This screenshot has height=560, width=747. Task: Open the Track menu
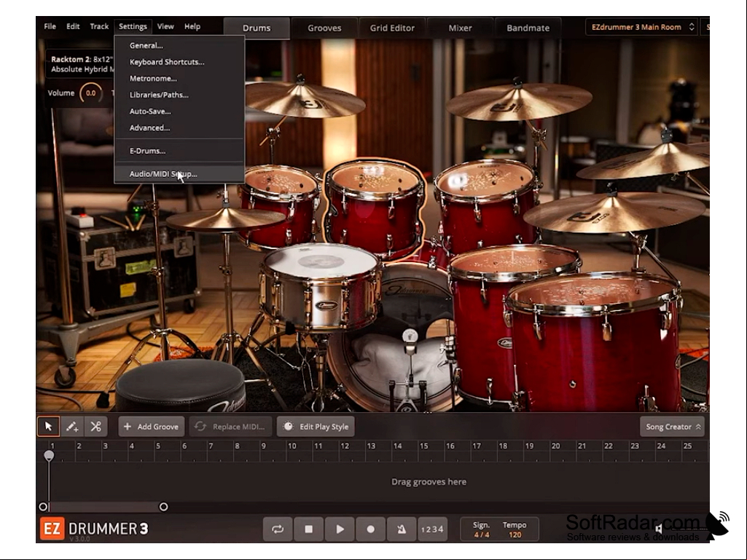(99, 27)
